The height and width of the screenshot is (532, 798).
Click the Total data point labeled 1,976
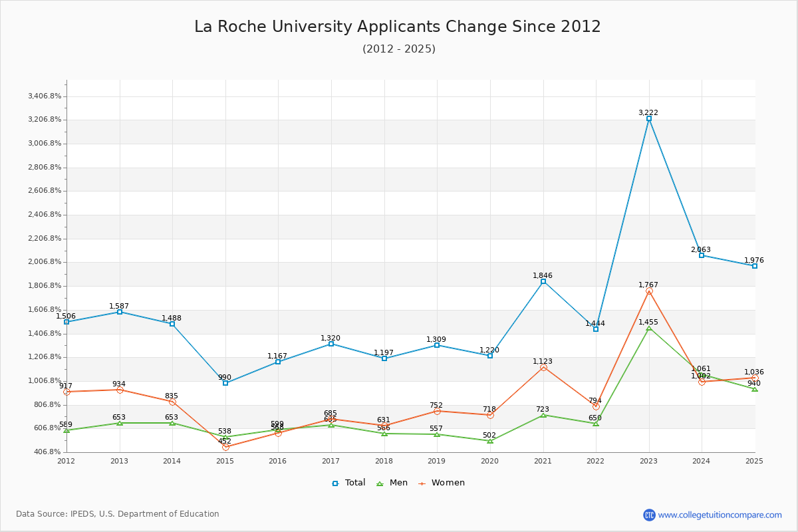[755, 266]
